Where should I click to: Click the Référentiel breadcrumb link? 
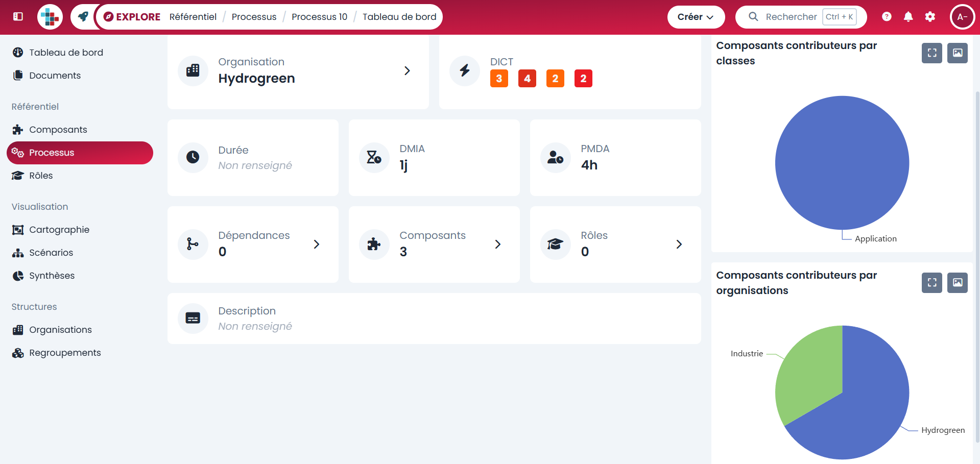[x=193, y=17]
